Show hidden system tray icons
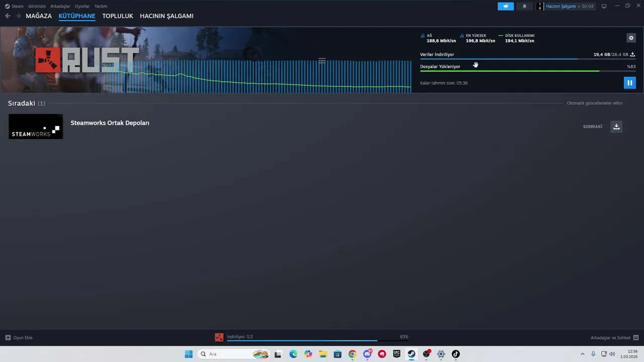Viewport: 644px width, 362px height. click(x=583, y=354)
